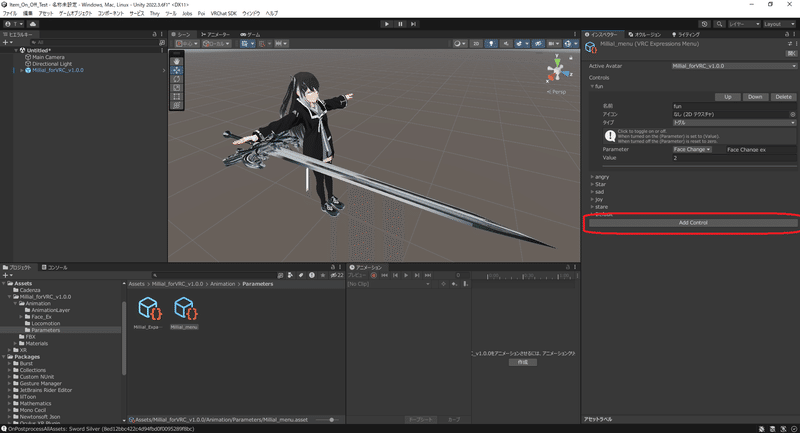Image resolution: width=800 pixels, height=433 pixels.
Task: Select the Hand (view) tool in scene
Action: 177,61
